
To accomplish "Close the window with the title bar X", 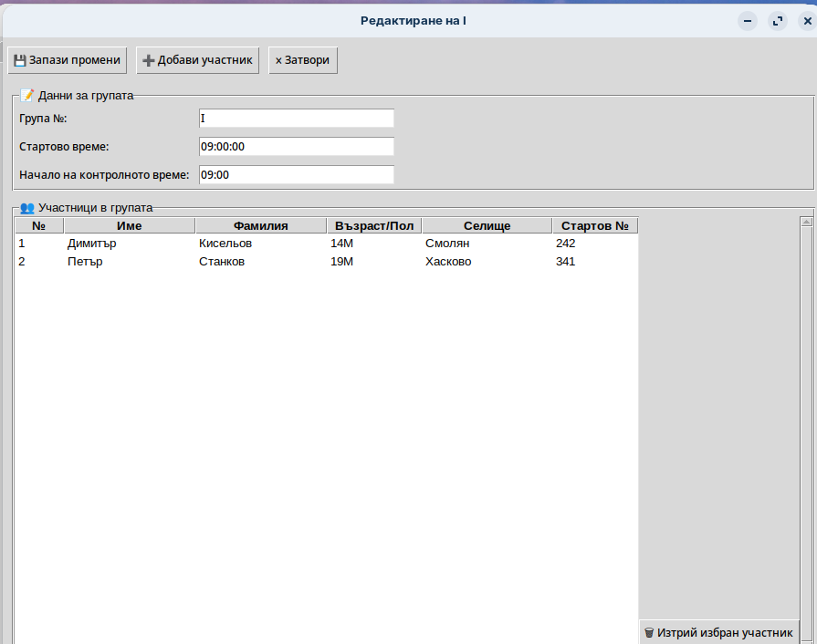I will (806, 20).
